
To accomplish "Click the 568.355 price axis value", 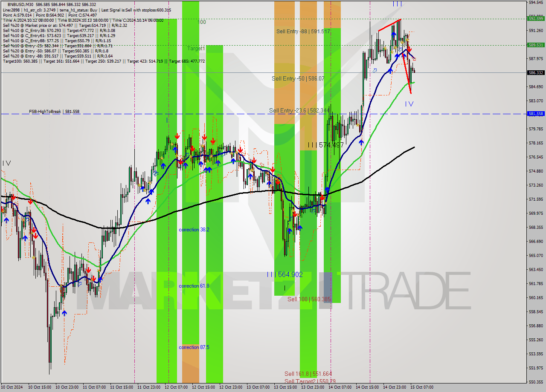I will [536, 228].
